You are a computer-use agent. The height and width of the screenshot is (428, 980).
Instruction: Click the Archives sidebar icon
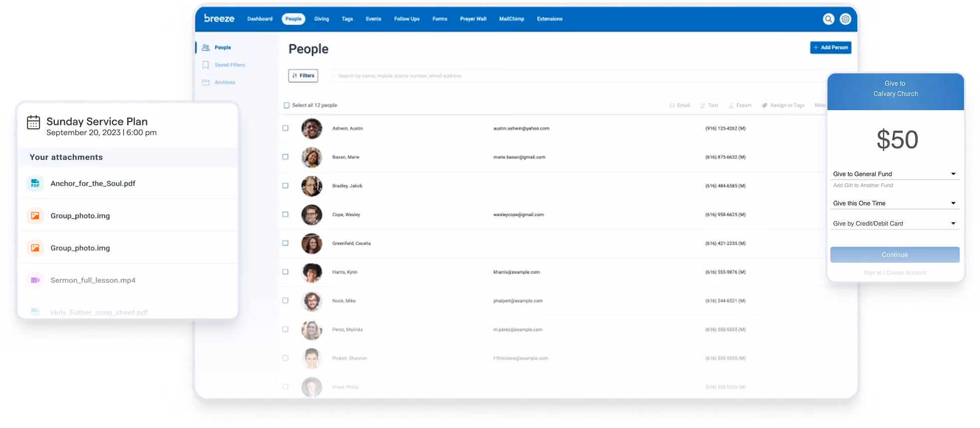click(x=205, y=82)
